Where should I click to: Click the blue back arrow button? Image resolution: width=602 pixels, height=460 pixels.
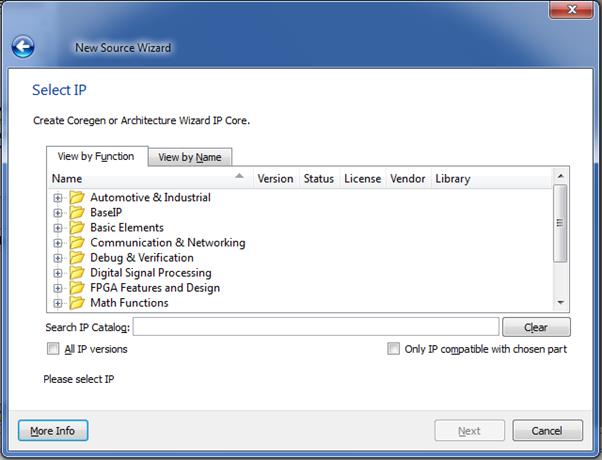pos(22,47)
